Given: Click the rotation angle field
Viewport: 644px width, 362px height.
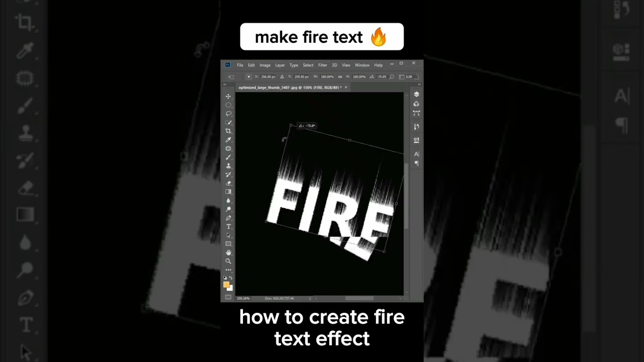Looking at the screenshot, I should coord(382,76).
